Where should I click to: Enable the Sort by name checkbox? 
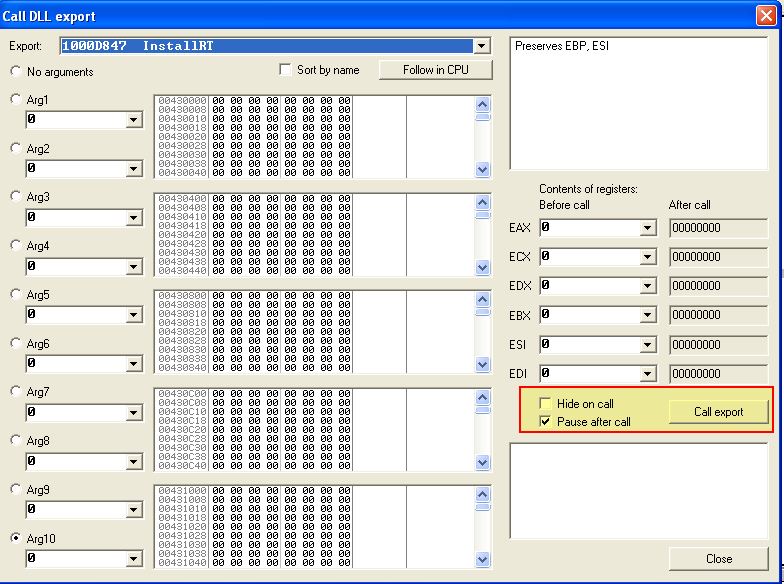coord(286,70)
